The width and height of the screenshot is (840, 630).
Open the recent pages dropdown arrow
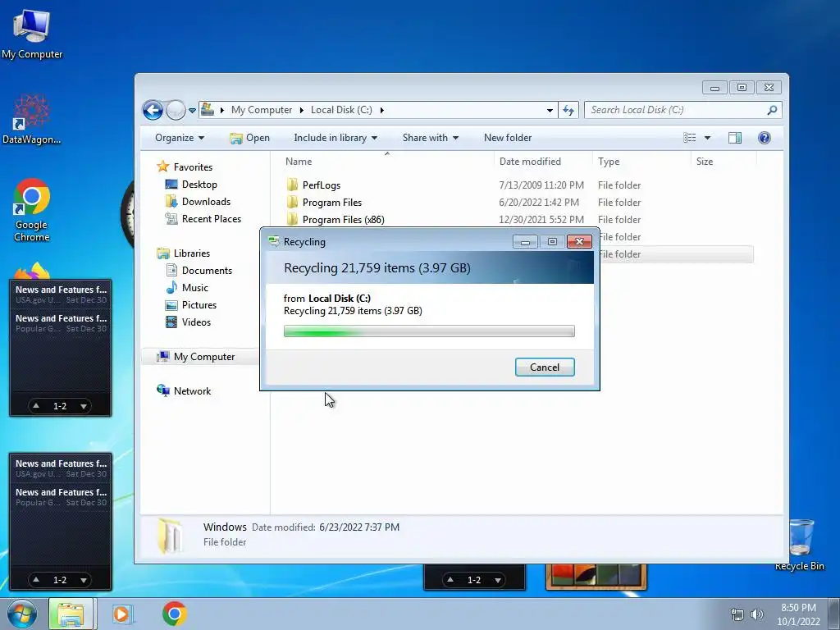coord(192,111)
